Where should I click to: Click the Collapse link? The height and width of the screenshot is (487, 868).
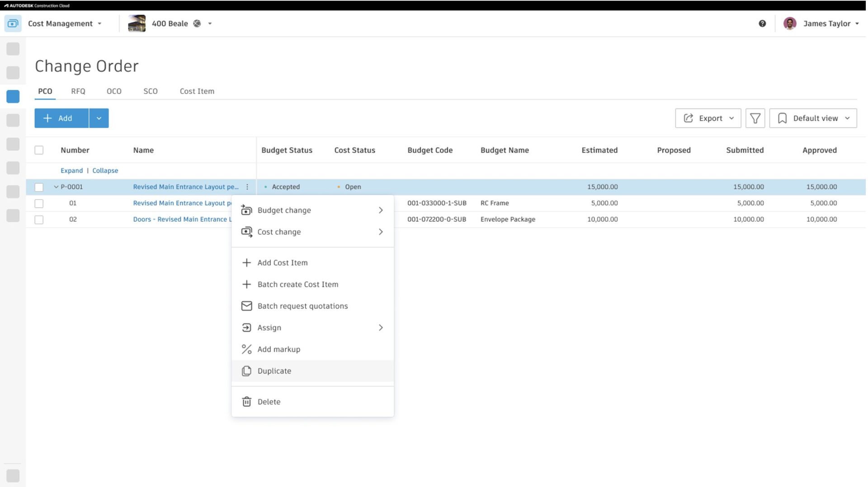pyautogui.click(x=105, y=170)
